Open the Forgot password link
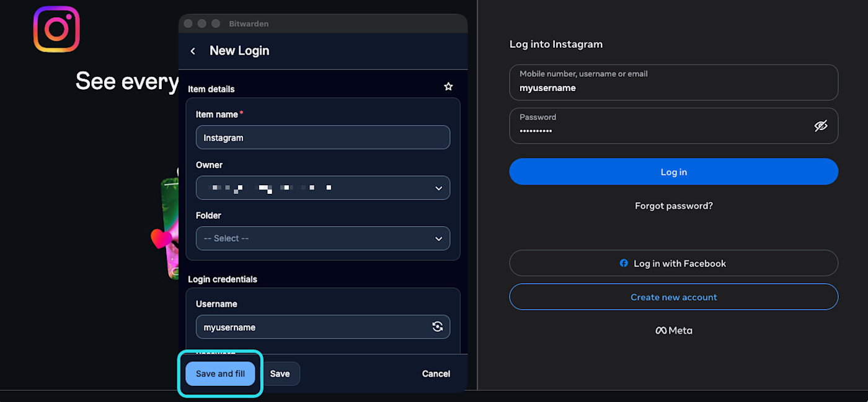Screen dimensions: 868x402 click(674, 206)
